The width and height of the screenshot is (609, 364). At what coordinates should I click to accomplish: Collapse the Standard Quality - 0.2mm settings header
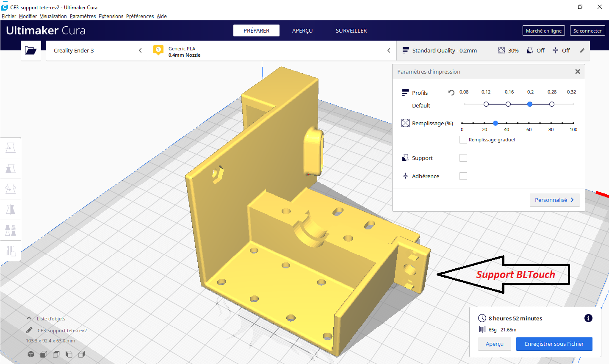(493, 50)
